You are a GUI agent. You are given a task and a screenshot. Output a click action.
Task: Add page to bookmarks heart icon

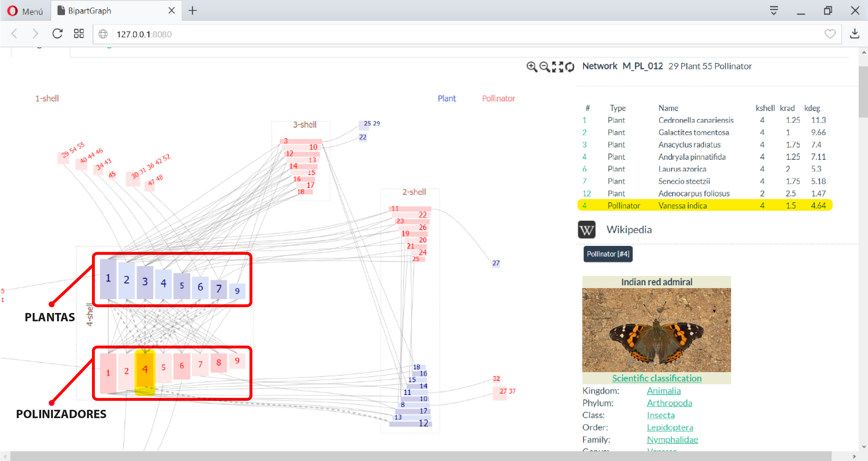[x=830, y=34]
